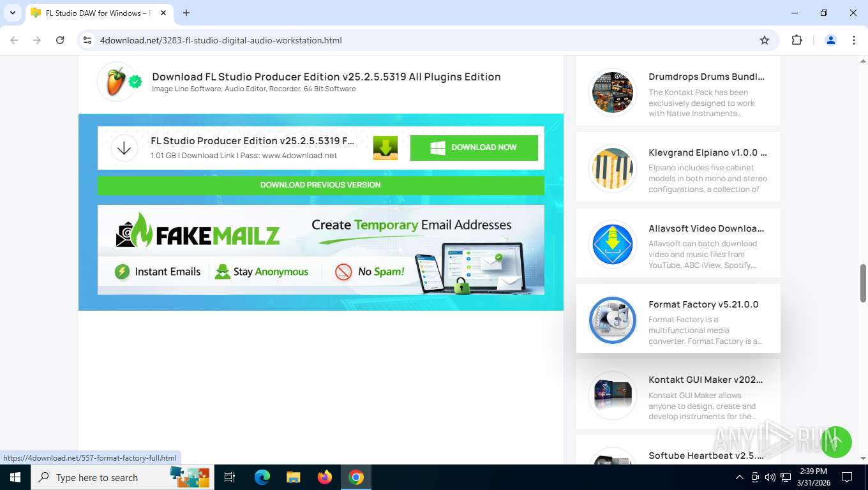The height and width of the screenshot is (490, 868).
Task: Click the page heading Download FL Studio Producer Edition
Action: coord(326,77)
